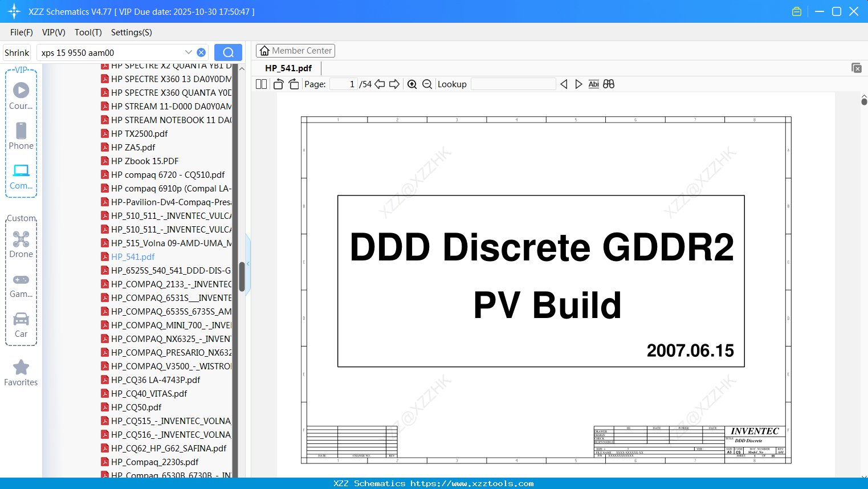The image size is (868, 489).
Task: Click the search input field
Action: [111, 52]
